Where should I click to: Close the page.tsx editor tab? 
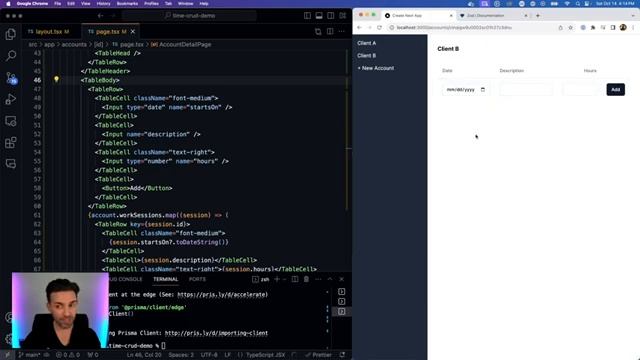click(x=133, y=31)
